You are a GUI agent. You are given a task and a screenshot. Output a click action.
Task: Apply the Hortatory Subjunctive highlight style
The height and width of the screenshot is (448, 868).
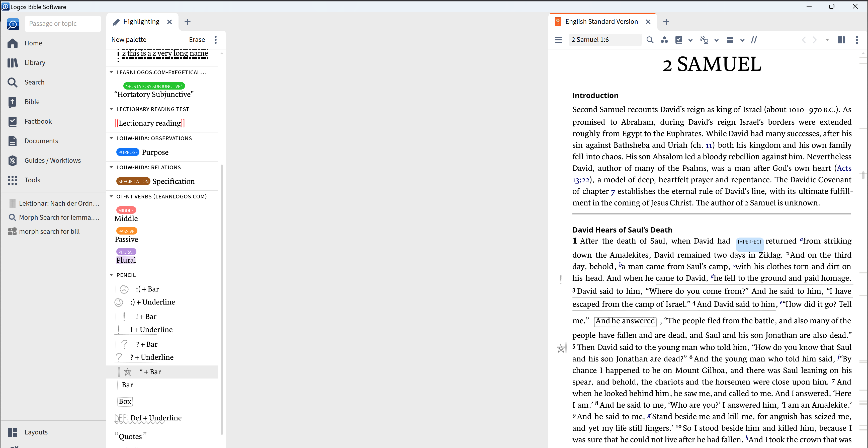pos(154,90)
